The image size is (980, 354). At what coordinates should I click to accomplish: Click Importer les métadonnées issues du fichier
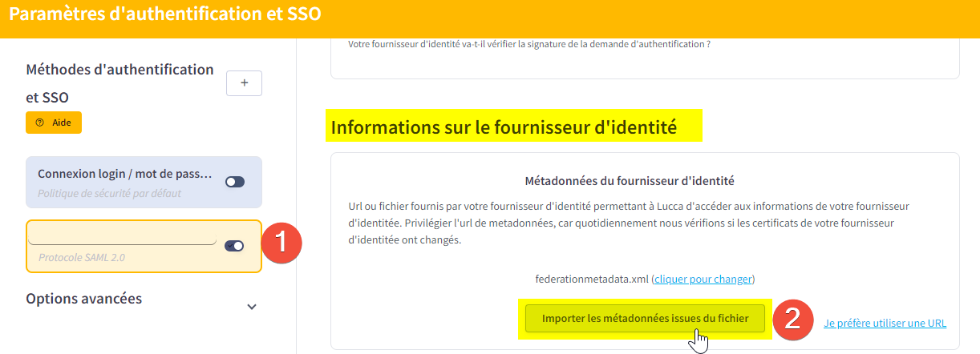[x=646, y=318]
